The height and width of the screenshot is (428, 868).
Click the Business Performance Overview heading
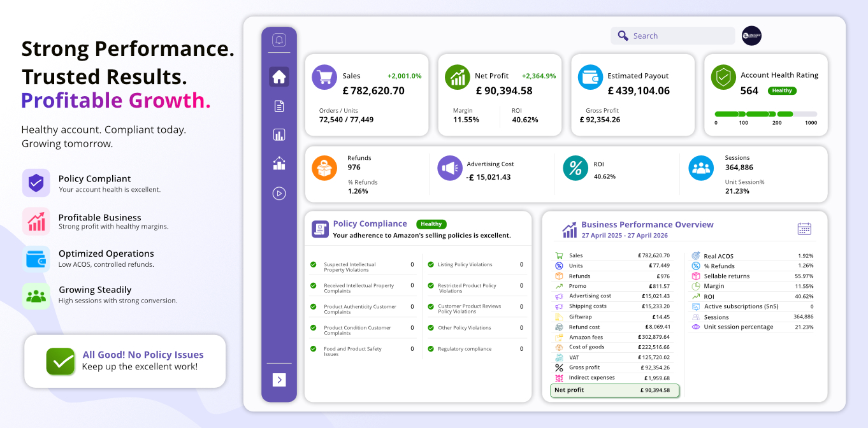tap(647, 224)
